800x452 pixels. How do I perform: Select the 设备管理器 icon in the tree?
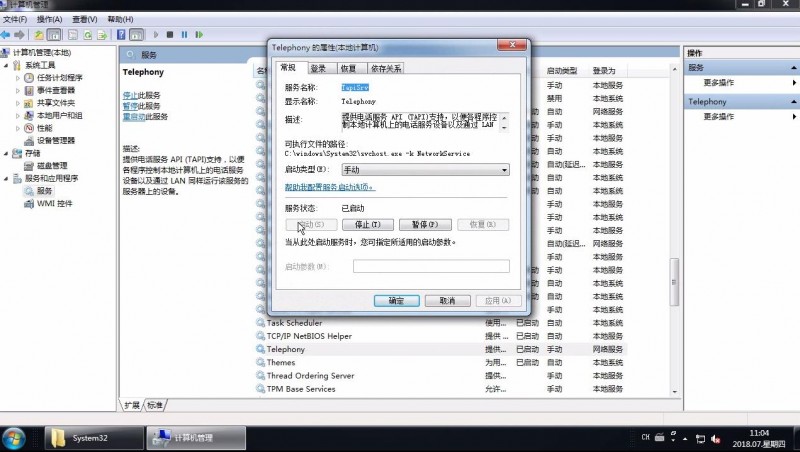[29, 140]
